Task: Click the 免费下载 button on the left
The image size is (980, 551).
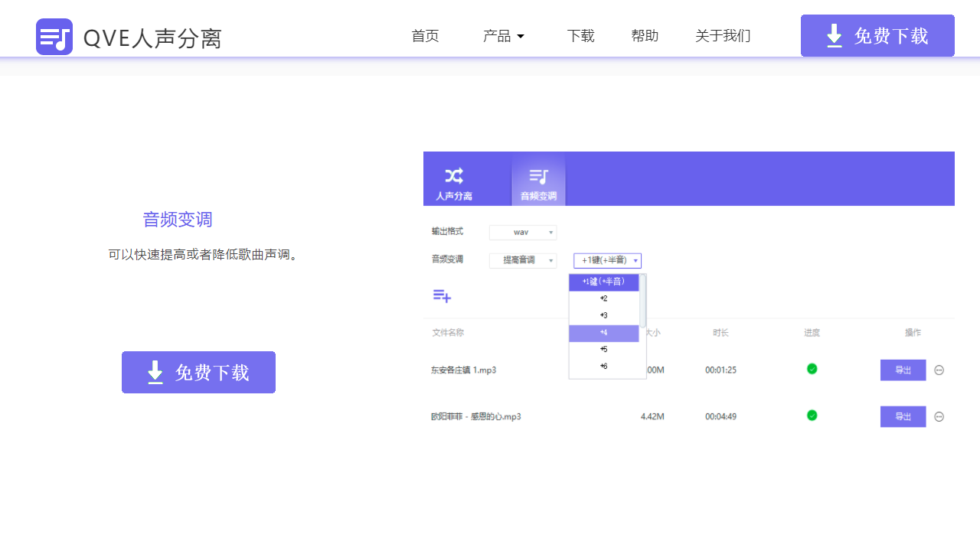Action: [x=198, y=372]
